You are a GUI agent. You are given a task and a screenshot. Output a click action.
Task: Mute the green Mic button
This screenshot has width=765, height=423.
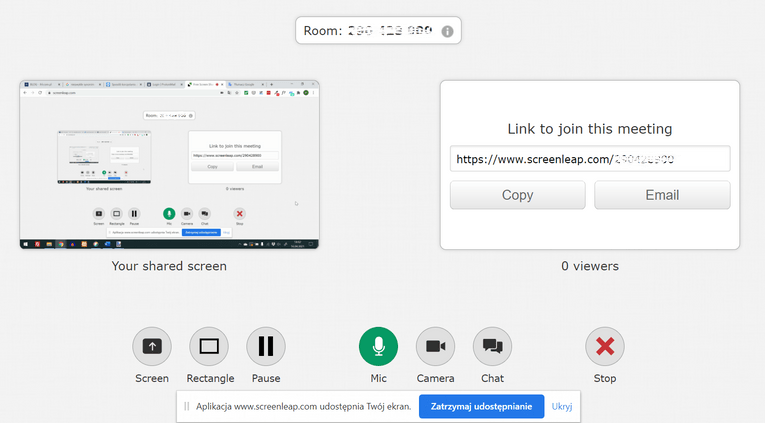pyautogui.click(x=378, y=347)
